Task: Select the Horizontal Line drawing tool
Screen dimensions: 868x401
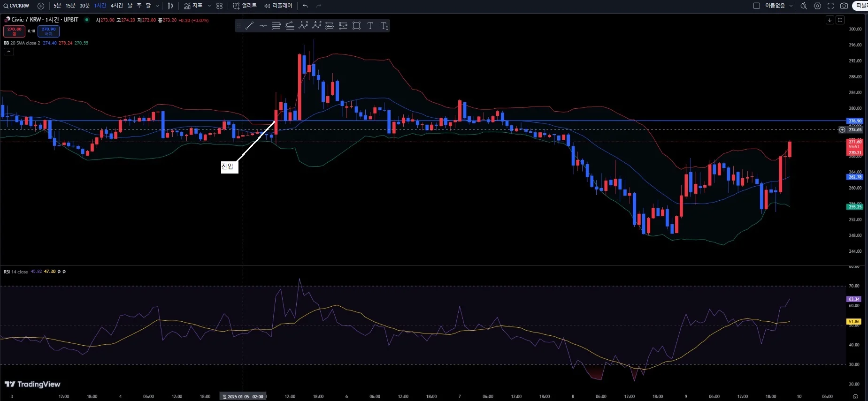Action: (x=263, y=26)
